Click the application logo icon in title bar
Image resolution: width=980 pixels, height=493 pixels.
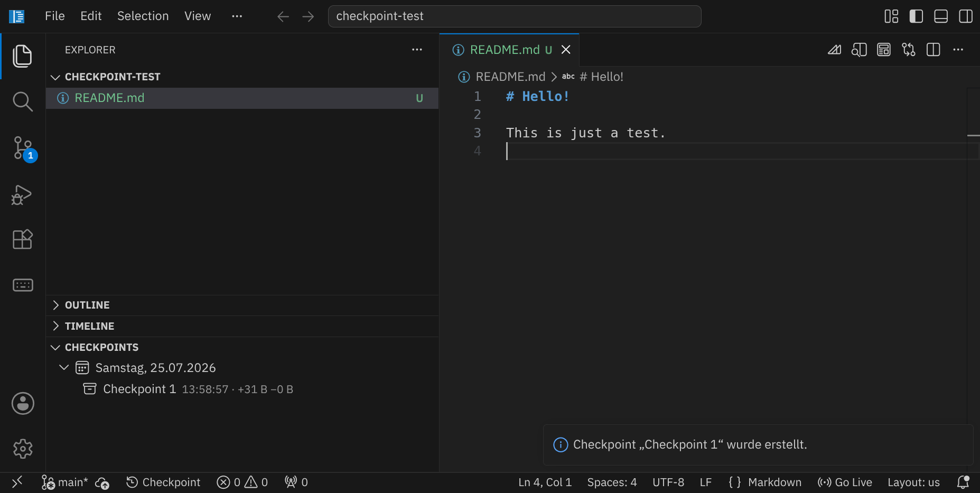[x=17, y=16]
